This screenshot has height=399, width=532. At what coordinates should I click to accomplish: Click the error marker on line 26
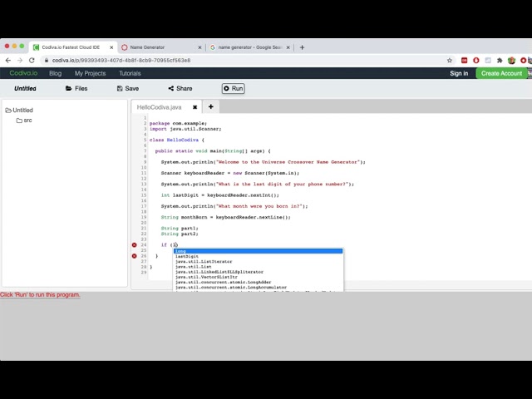(135, 256)
